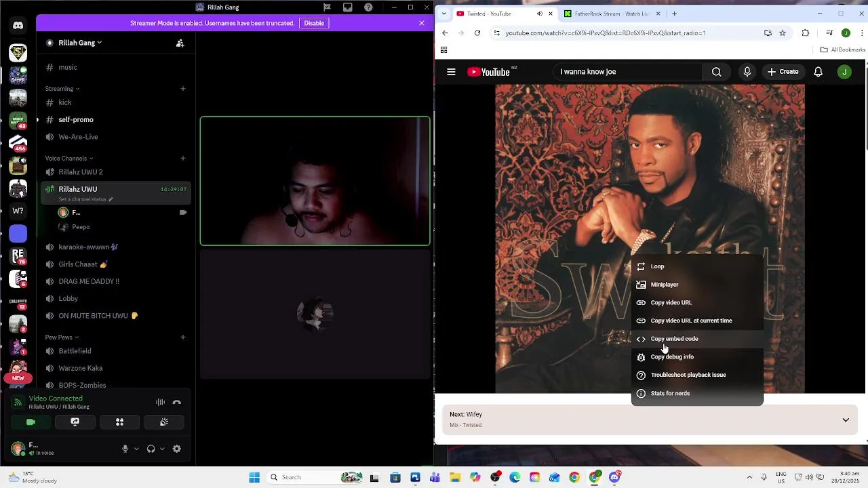Screen dimensions: 868x488
Task: Choose Troubleshoot playback issue
Action: click(x=697, y=375)
